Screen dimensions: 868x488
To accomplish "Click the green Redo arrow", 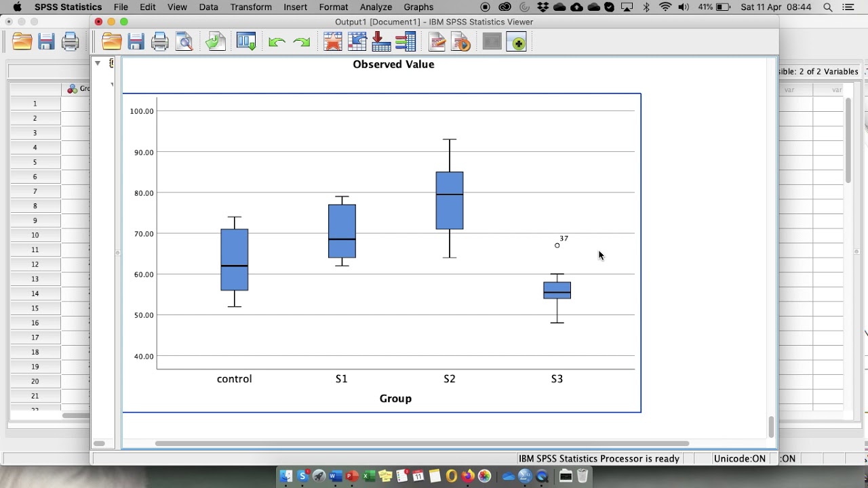I will coord(301,42).
